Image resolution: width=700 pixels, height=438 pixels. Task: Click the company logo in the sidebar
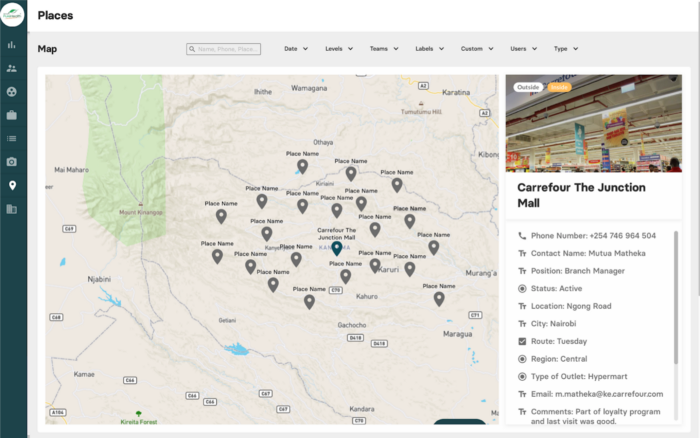12,14
